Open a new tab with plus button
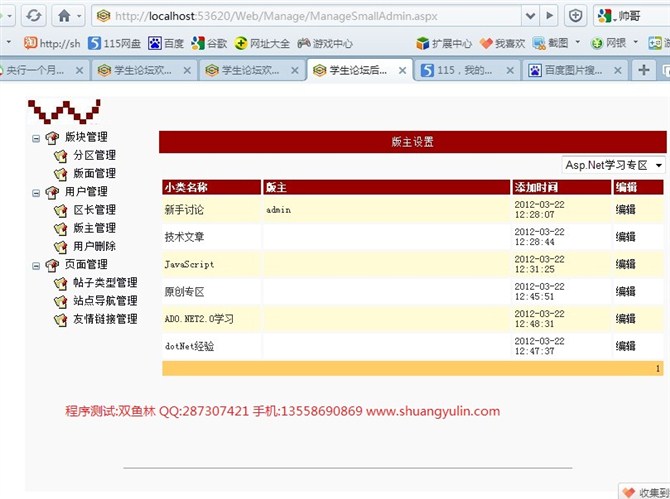Screen dimensions: 670x499 click(644, 70)
